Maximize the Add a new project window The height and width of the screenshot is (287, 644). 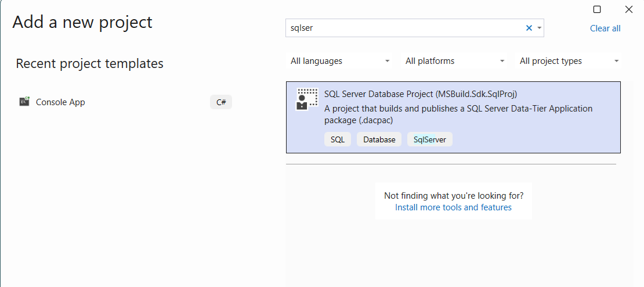(597, 9)
